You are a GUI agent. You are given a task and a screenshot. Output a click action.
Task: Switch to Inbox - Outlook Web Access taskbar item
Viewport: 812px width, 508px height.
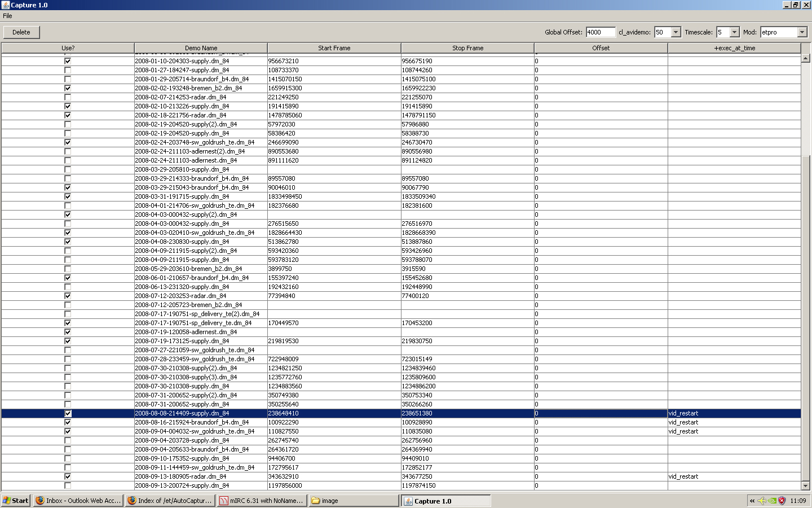click(78, 501)
